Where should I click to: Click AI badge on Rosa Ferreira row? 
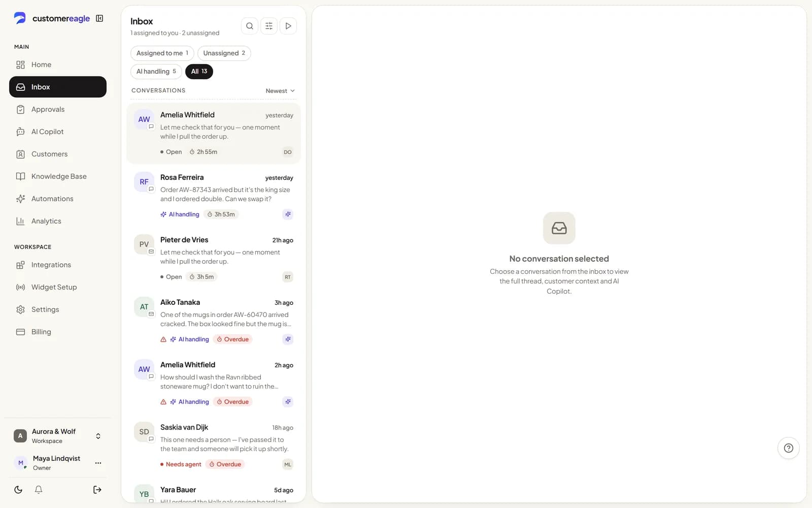pos(288,214)
